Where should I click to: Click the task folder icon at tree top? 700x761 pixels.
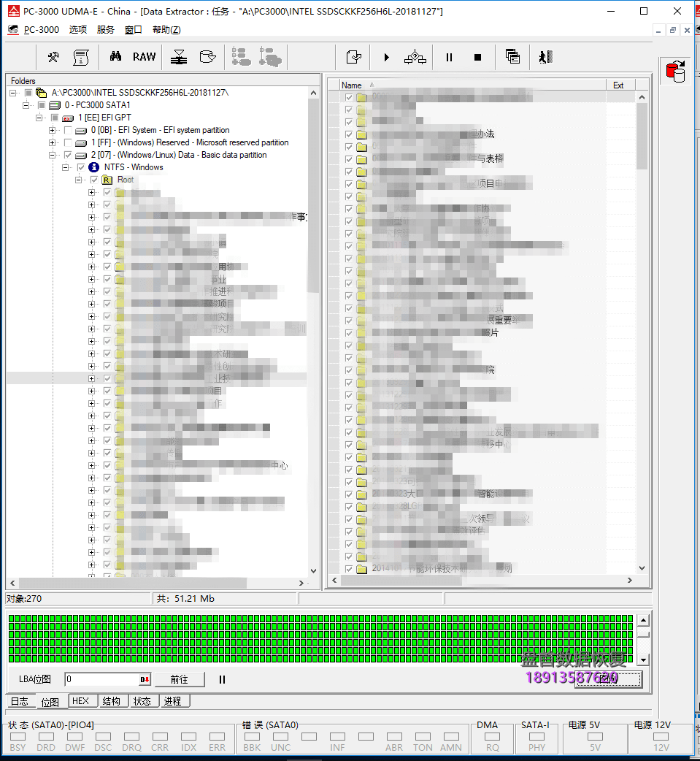(x=42, y=93)
